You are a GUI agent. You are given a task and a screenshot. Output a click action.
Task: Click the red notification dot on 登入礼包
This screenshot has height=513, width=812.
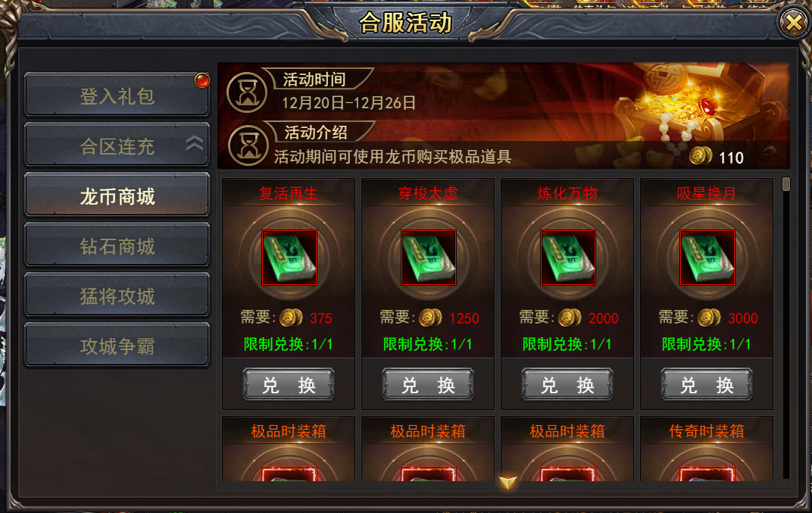tap(201, 80)
